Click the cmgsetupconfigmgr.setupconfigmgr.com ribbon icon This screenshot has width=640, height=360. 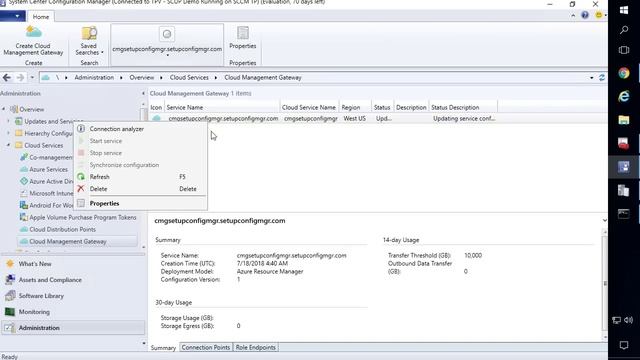(x=167, y=34)
